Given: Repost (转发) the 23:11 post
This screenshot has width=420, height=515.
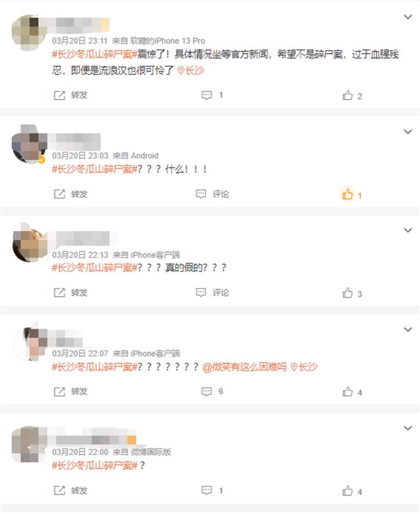Looking at the screenshot, I should click(x=70, y=95).
